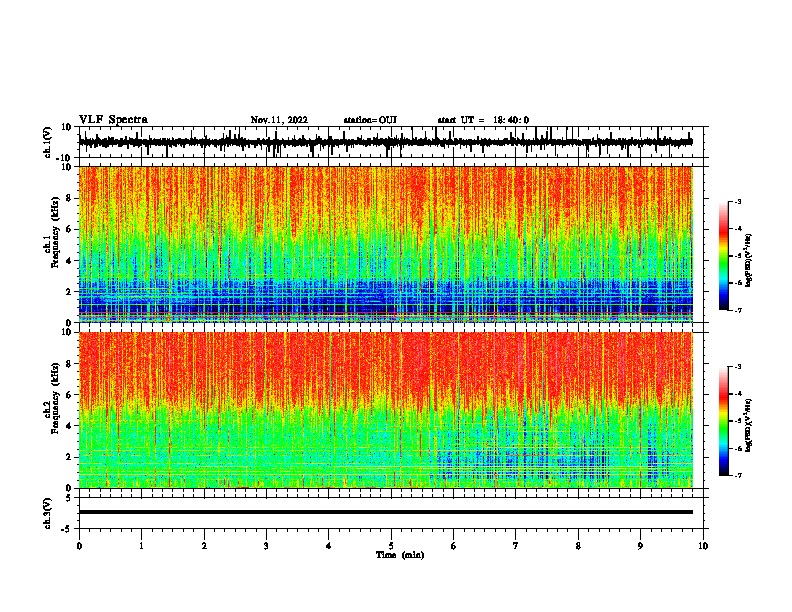The height and width of the screenshot is (612, 792).
Task: Click the ch.2 spectrogram color scale bar
Action: pos(724,421)
